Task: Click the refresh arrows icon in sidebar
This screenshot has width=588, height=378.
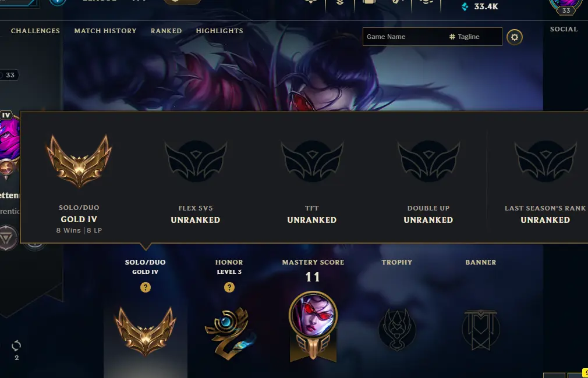Action: [x=16, y=345]
